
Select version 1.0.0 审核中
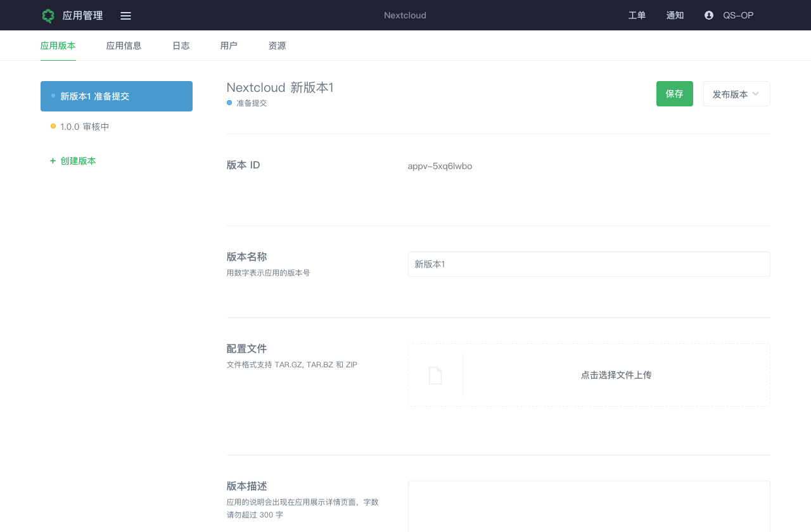click(x=84, y=127)
